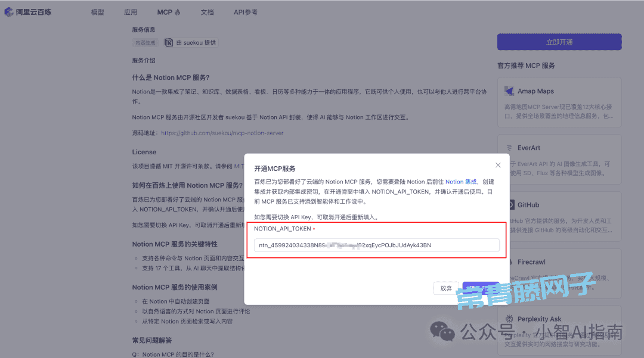Screen dimensions: 644x358
Task: Open the GitHub card title
Action: click(x=528, y=205)
